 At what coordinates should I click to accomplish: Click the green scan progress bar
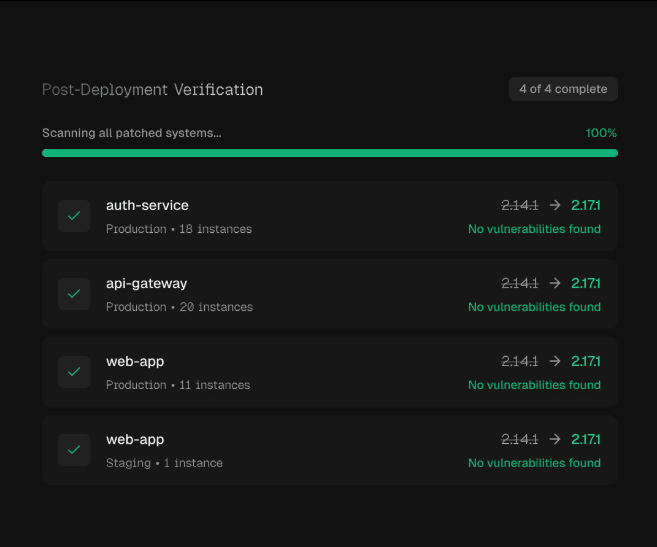(x=329, y=153)
